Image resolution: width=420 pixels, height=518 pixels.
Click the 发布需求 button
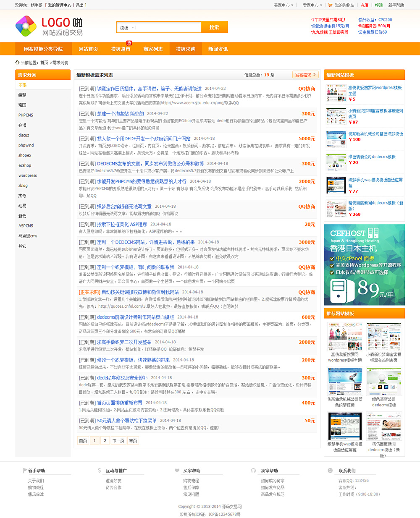pyautogui.click(x=305, y=75)
